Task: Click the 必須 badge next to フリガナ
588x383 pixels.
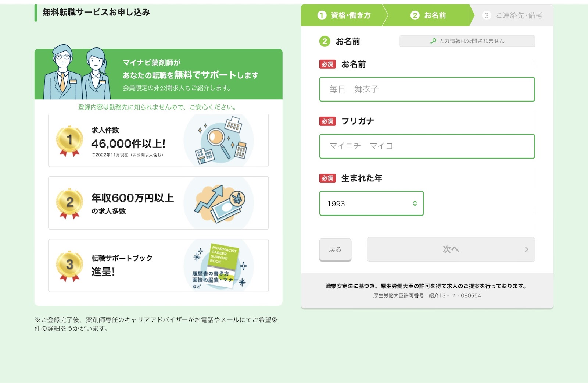Action: click(327, 121)
